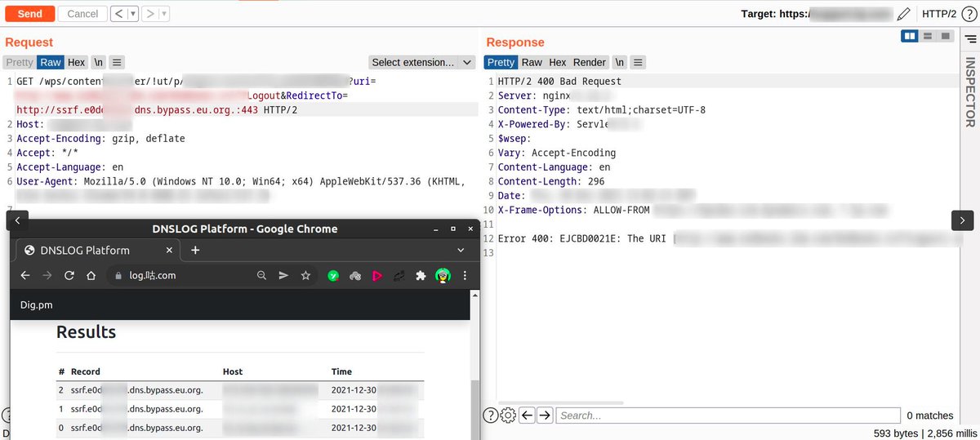Open the help question mark icon at top right
This screenshot has width=980, height=440.
(968, 14)
